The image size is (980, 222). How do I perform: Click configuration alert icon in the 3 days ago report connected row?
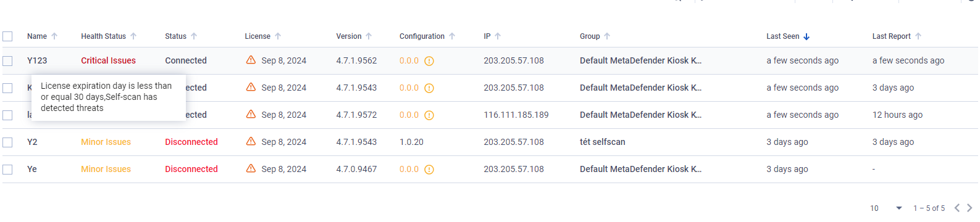(429, 88)
